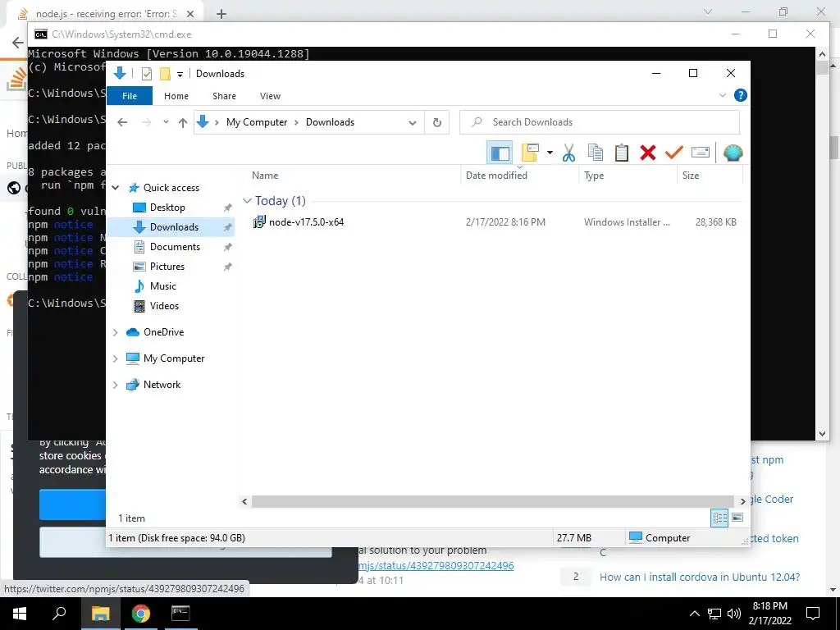Open Pictures in Quick access
The height and width of the screenshot is (630, 840).
(167, 267)
